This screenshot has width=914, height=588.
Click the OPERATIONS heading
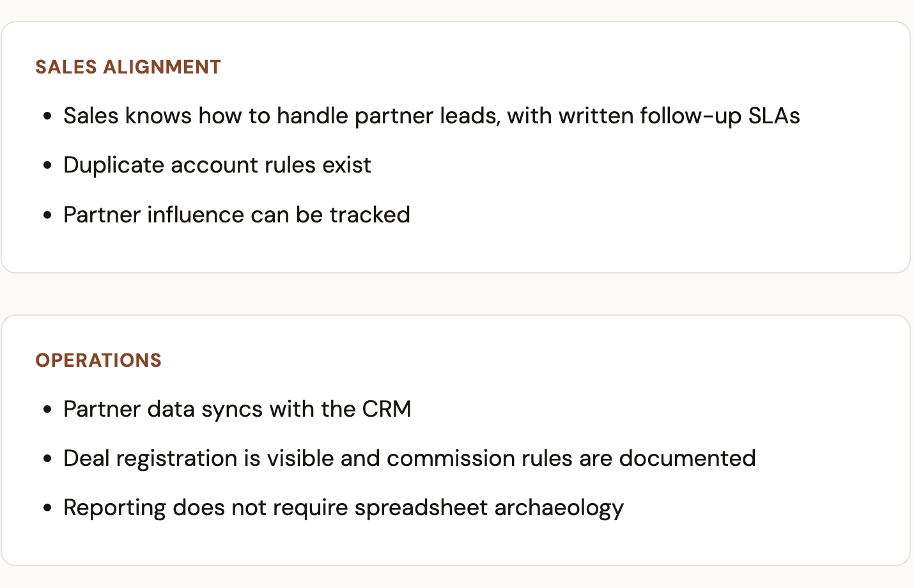98,360
